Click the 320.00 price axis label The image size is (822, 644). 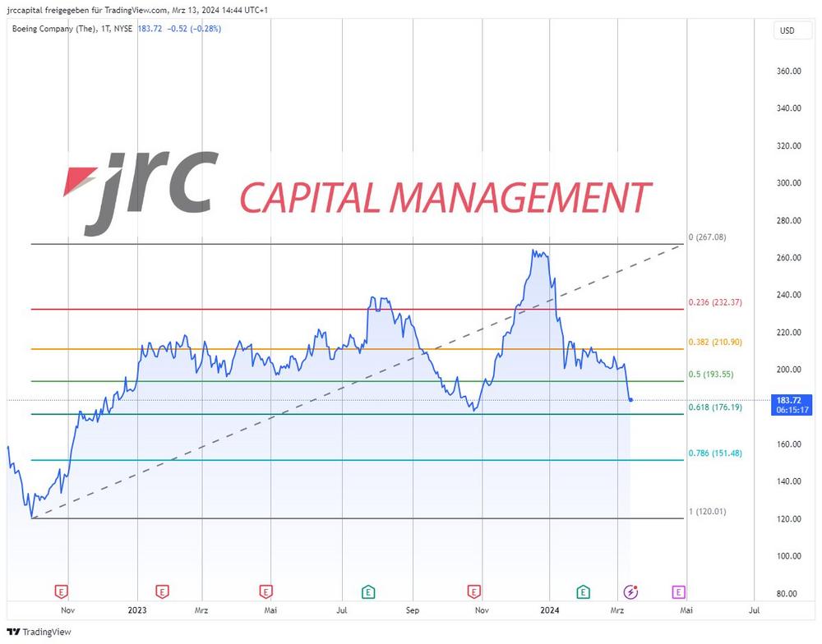pos(789,145)
